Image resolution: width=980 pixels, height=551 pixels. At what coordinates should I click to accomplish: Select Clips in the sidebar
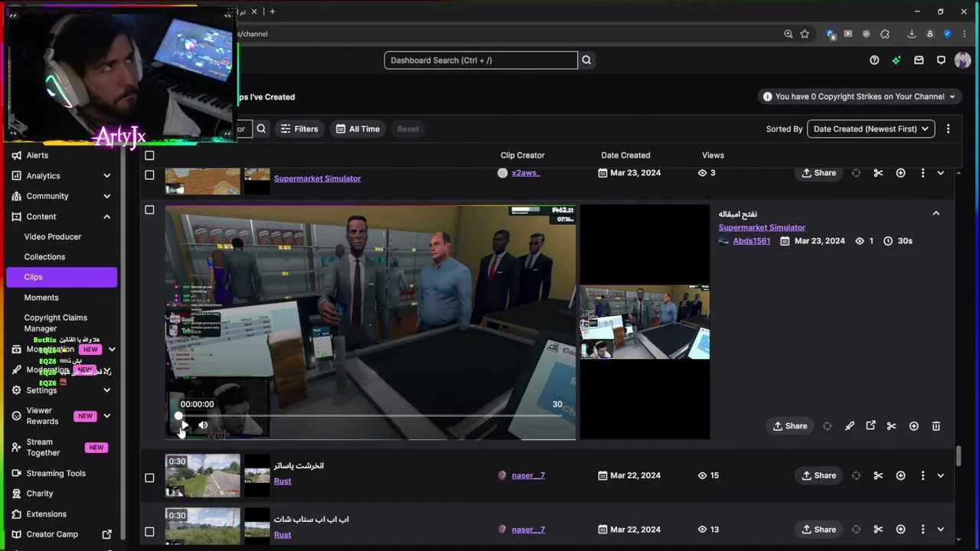[61, 277]
